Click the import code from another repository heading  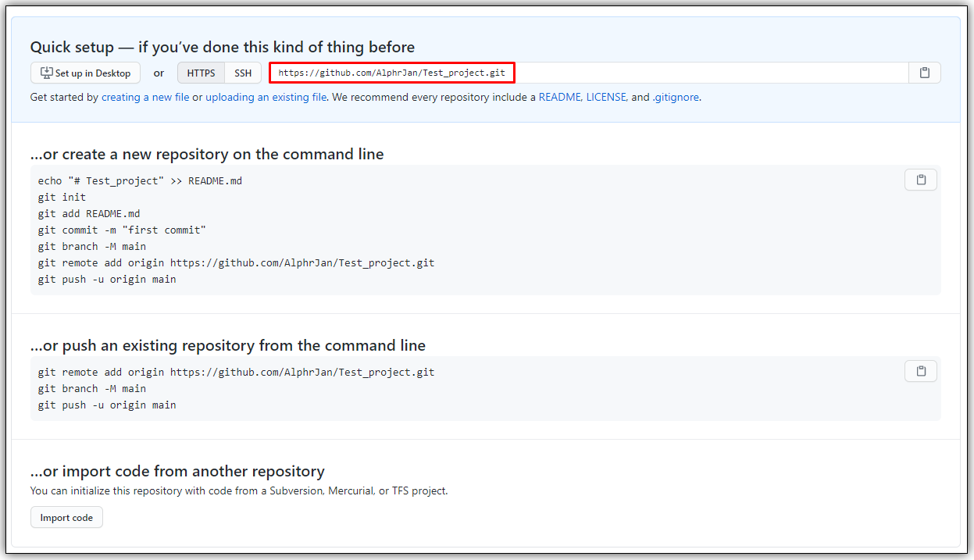177,471
